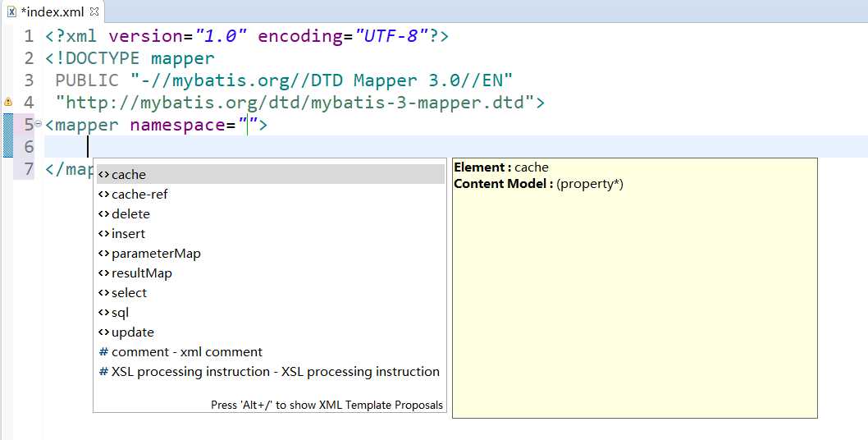Image resolution: width=868 pixels, height=440 pixels.
Task: Choose the insert proposal
Action: point(271,233)
